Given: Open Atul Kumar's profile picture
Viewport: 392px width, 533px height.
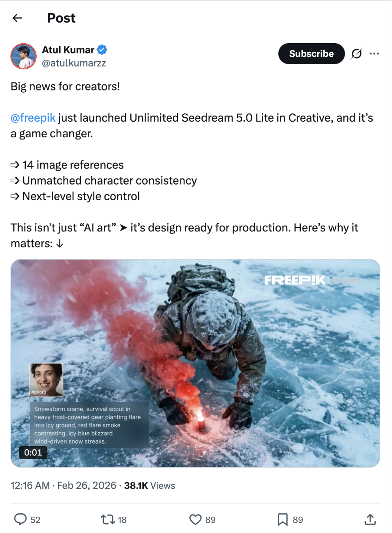Looking at the screenshot, I should (x=24, y=56).
